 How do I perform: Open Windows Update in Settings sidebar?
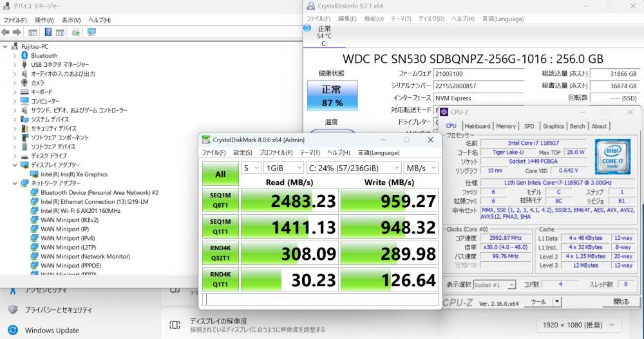click(x=52, y=331)
